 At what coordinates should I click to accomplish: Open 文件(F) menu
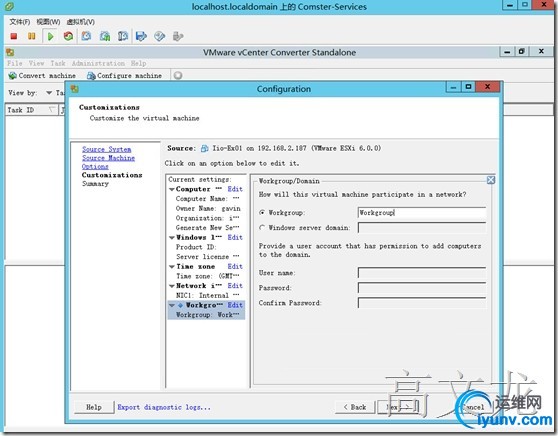coord(20,22)
